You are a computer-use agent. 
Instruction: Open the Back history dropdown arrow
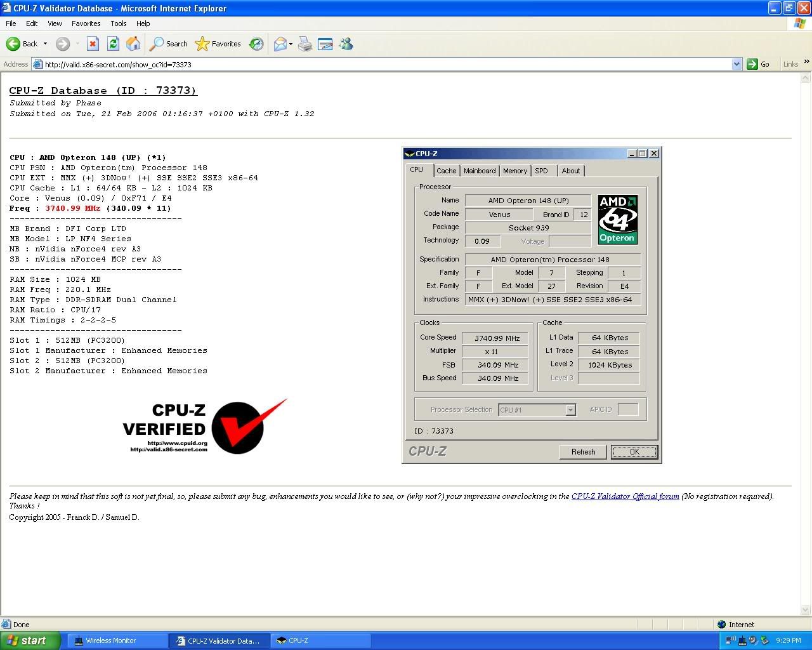coord(45,44)
